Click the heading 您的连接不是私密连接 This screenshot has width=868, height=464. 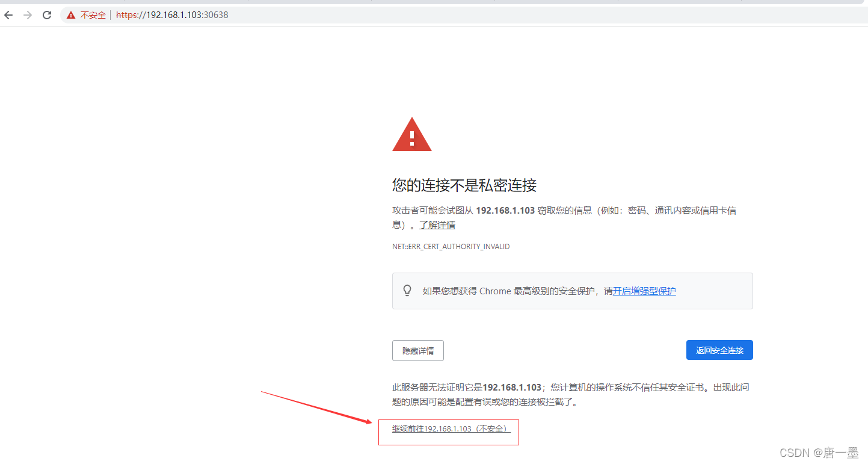[464, 185]
